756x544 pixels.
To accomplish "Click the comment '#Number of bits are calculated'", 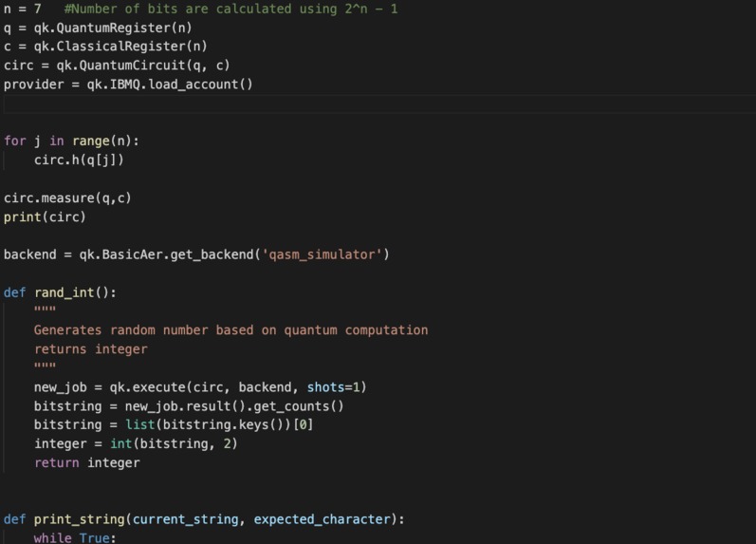I will [178, 9].
